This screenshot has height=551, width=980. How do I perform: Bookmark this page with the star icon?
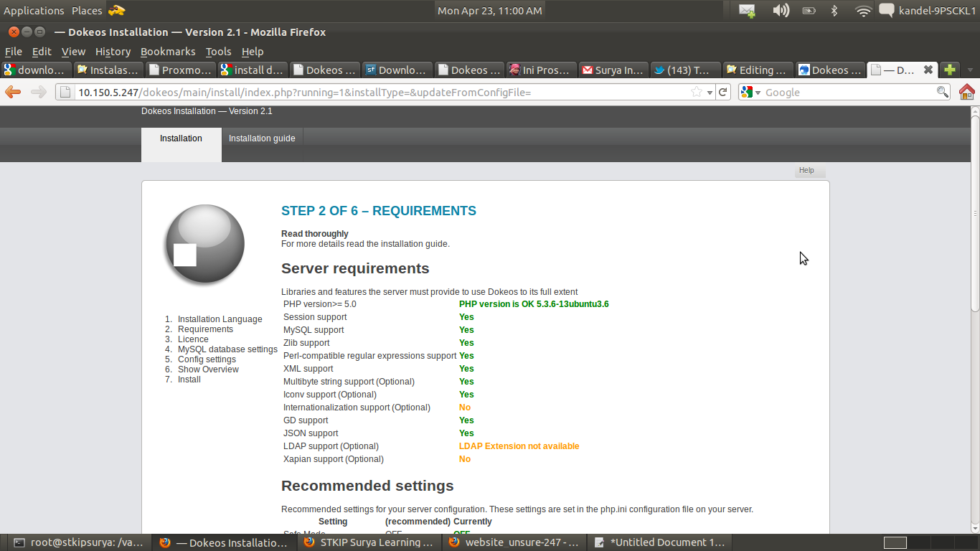[x=696, y=92]
